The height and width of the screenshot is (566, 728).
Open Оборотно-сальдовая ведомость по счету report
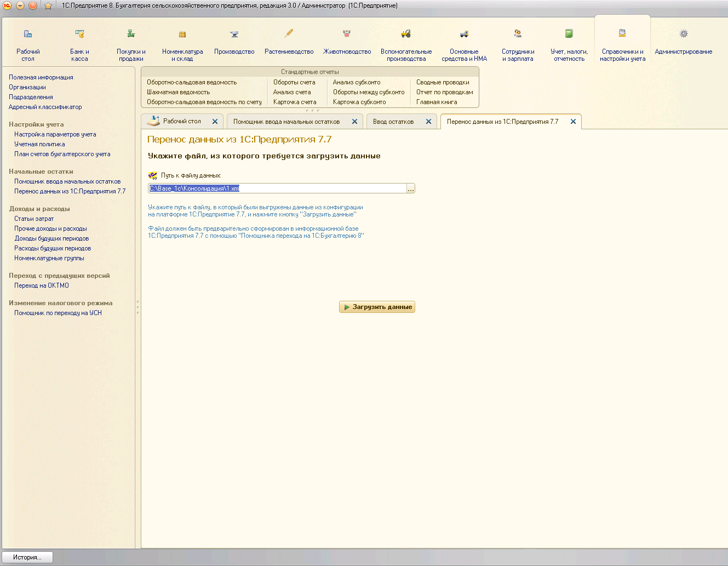point(204,102)
